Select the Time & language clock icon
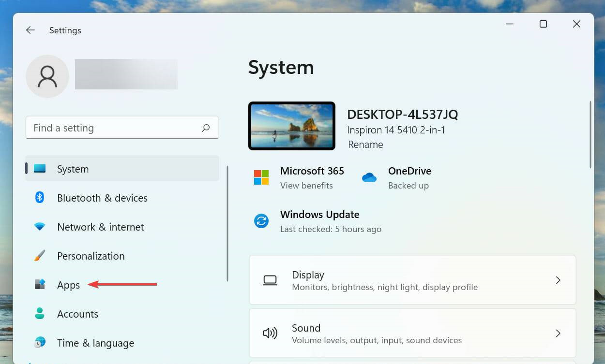This screenshot has height=364, width=605. tap(39, 343)
